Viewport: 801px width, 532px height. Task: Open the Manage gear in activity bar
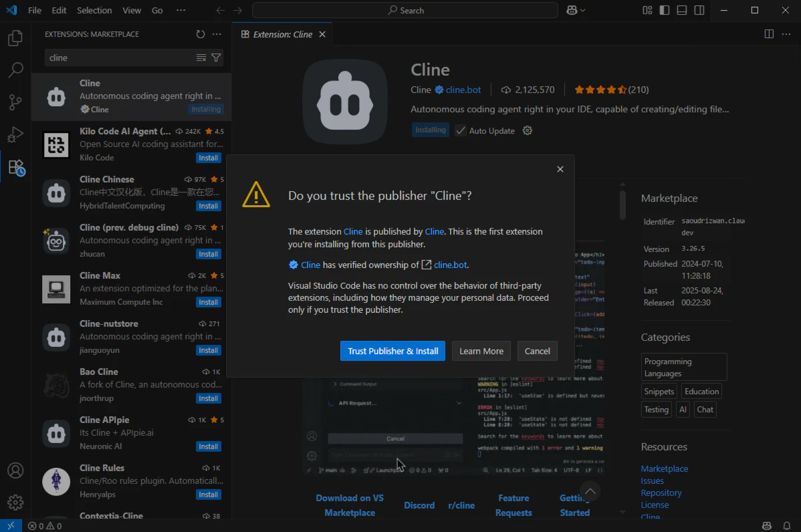pos(15,503)
